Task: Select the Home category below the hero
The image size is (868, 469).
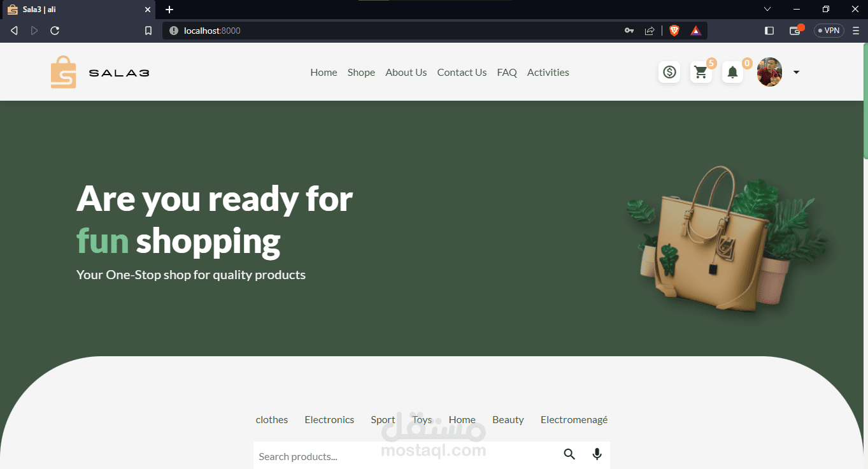Action: [x=462, y=419]
